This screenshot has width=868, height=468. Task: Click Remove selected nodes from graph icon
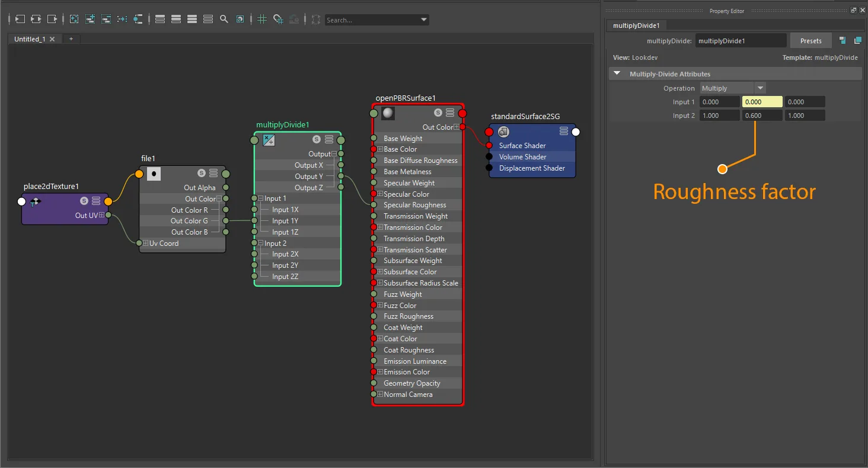(x=106, y=19)
